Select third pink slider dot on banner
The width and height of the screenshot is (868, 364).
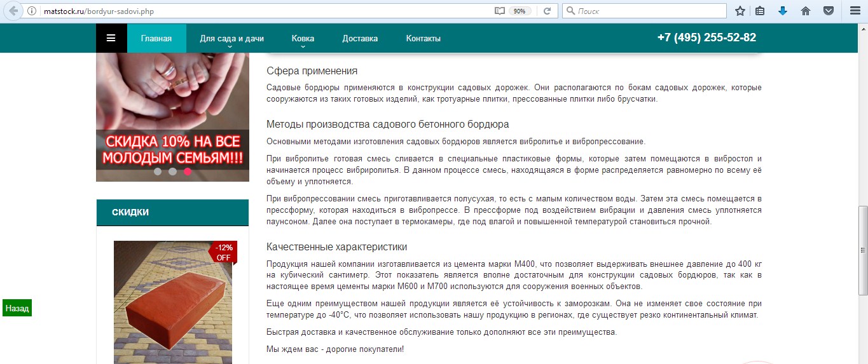(188, 172)
